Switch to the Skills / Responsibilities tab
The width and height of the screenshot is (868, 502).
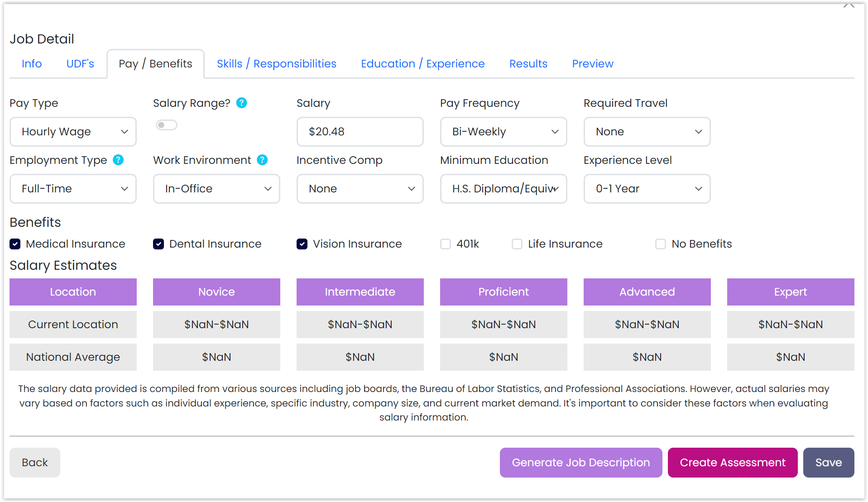(276, 63)
